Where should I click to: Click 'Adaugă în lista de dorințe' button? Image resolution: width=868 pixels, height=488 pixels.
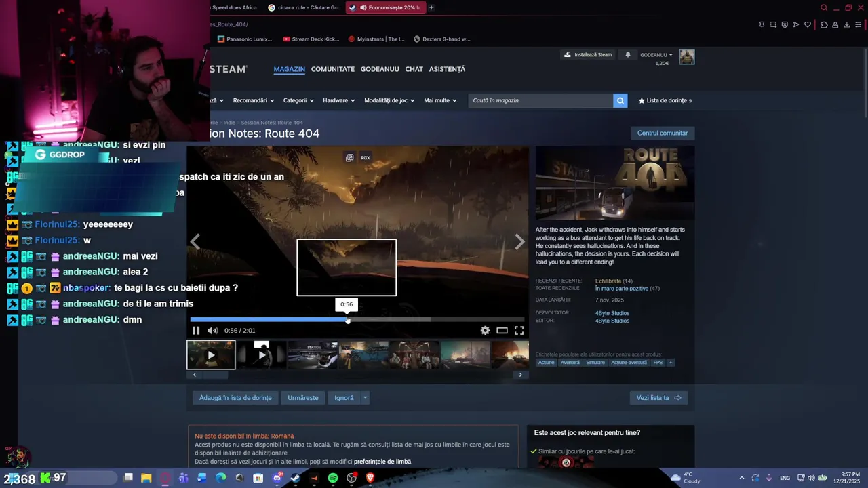click(235, 398)
